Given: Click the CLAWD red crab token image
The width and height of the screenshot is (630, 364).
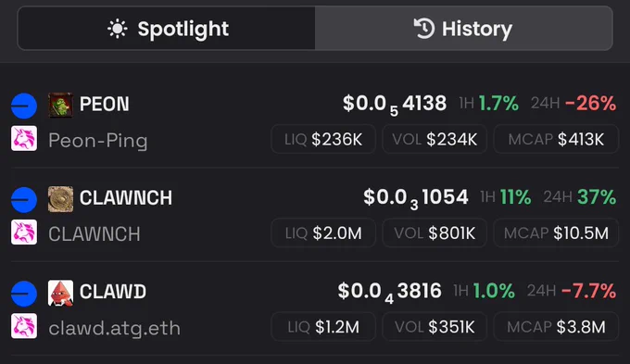Looking at the screenshot, I should [60, 293].
